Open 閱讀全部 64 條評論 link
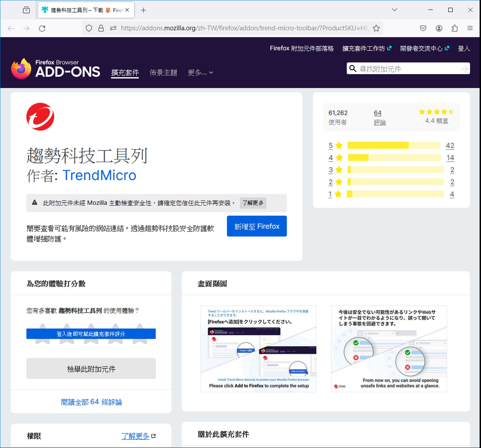 pyautogui.click(x=91, y=402)
